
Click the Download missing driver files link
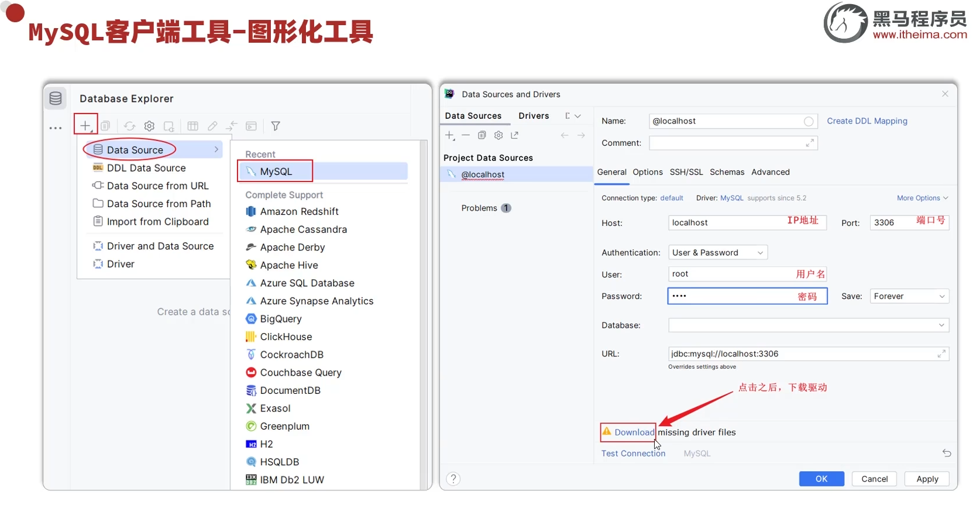click(634, 433)
